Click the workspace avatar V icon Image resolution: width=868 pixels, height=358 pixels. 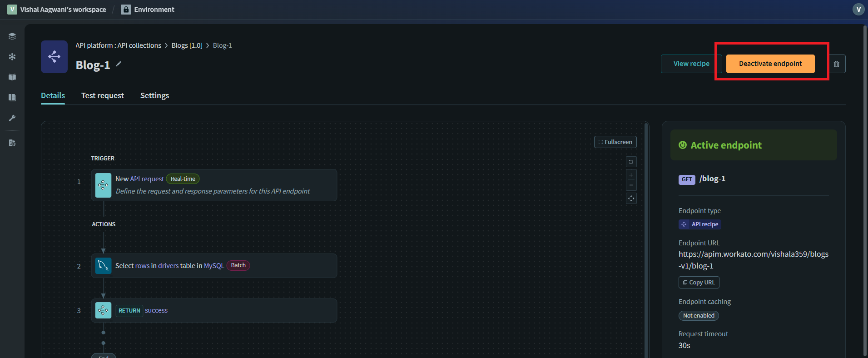click(12, 9)
